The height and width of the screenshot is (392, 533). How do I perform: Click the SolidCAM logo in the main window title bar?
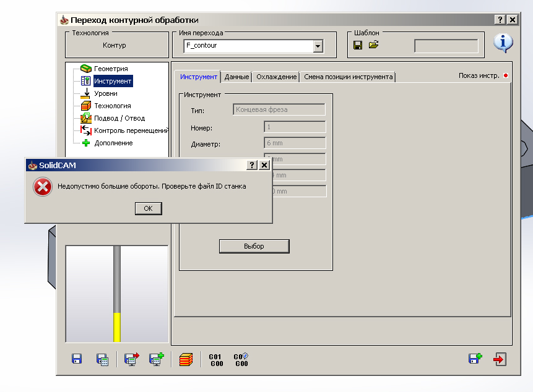[x=64, y=20]
